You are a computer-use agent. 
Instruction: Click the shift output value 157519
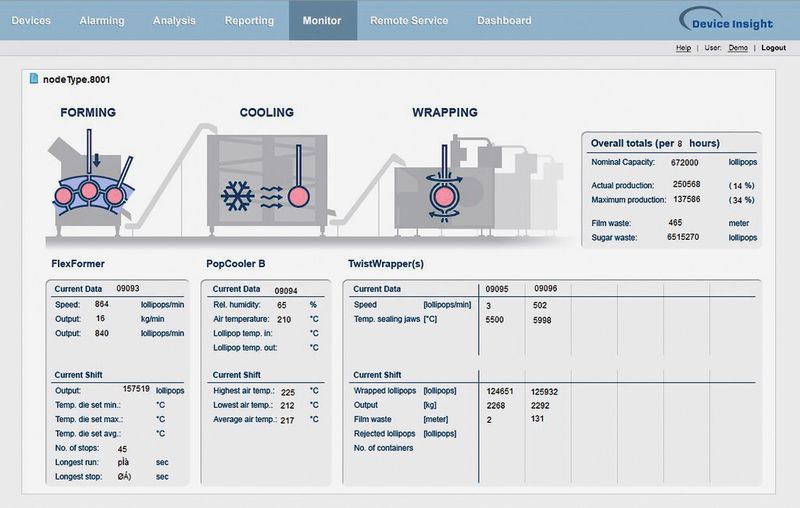pyautogui.click(x=136, y=389)
